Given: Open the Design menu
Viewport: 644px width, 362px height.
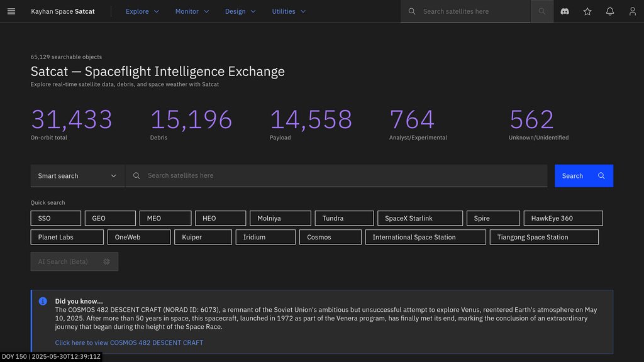Looking at the screenshot, I should click(x=240, y=11).
